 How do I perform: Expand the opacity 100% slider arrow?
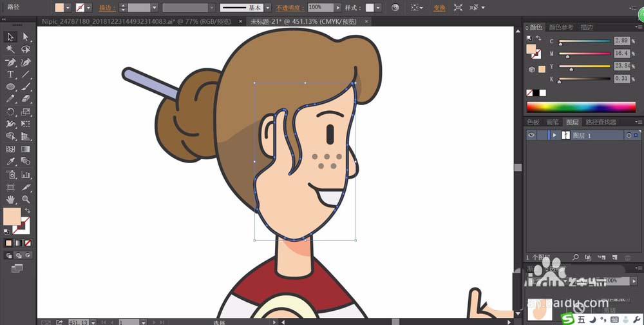(x=337, y=7)
